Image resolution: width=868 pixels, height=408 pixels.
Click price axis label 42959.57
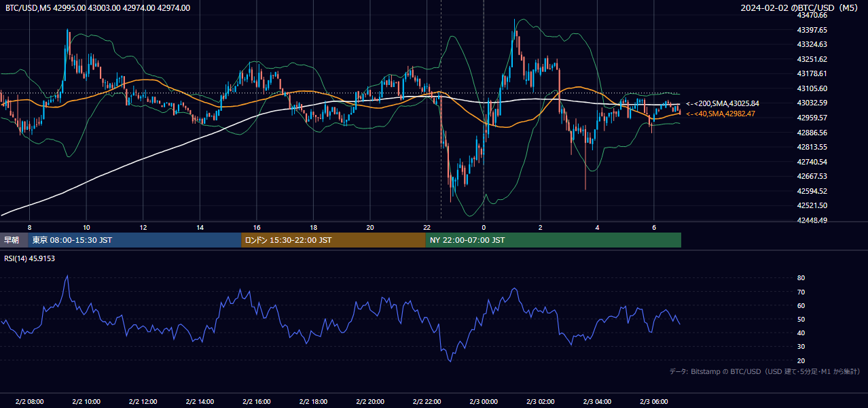(x=812, y=118)
